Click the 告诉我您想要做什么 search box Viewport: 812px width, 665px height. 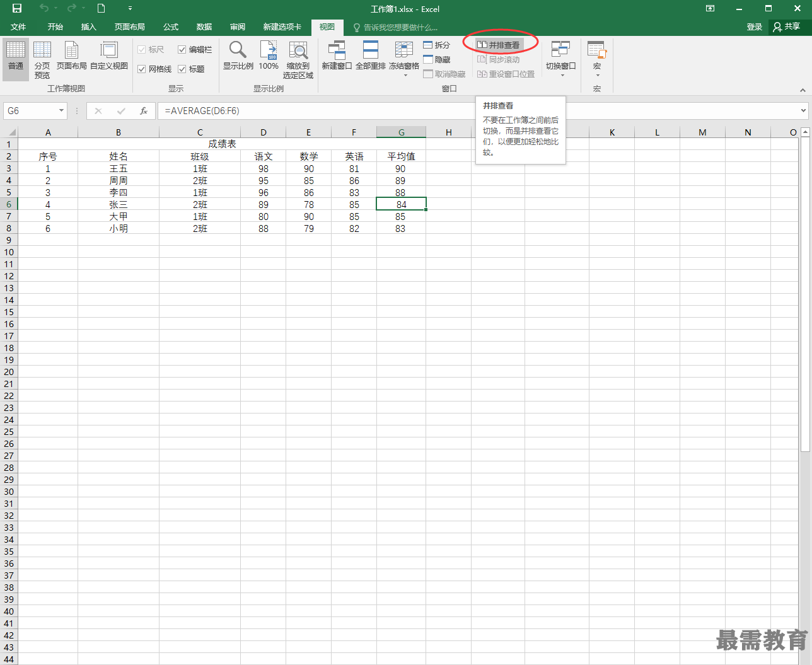click(396, 28)
